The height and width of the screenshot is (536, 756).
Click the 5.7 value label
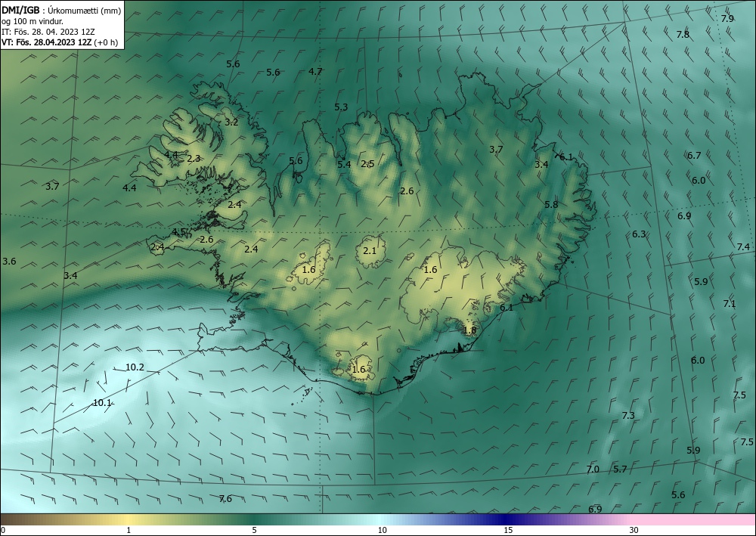pyautogui.click(x=620, y=469)
